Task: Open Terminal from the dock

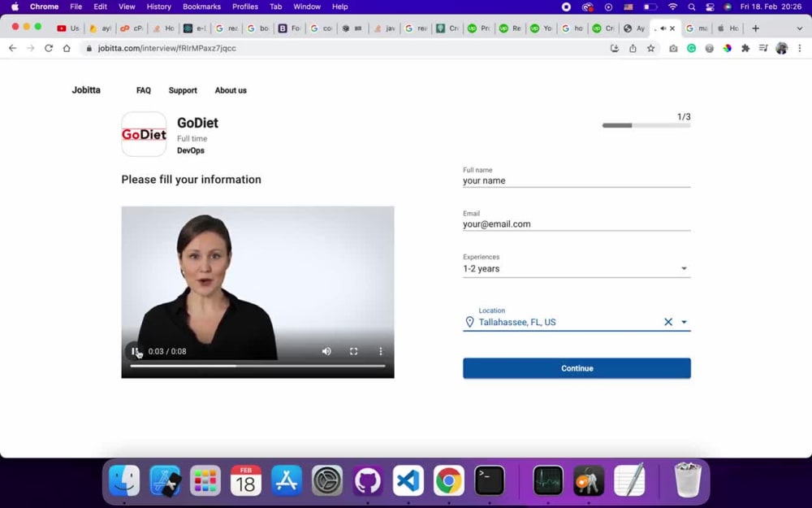Action: (x=490, y=480)
